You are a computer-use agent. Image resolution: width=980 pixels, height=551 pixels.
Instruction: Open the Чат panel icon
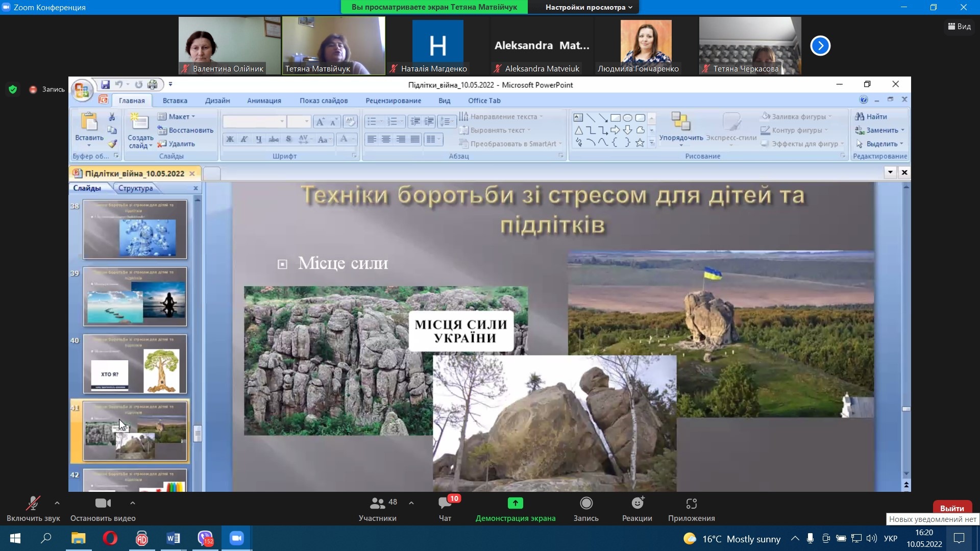pos(445,504)
